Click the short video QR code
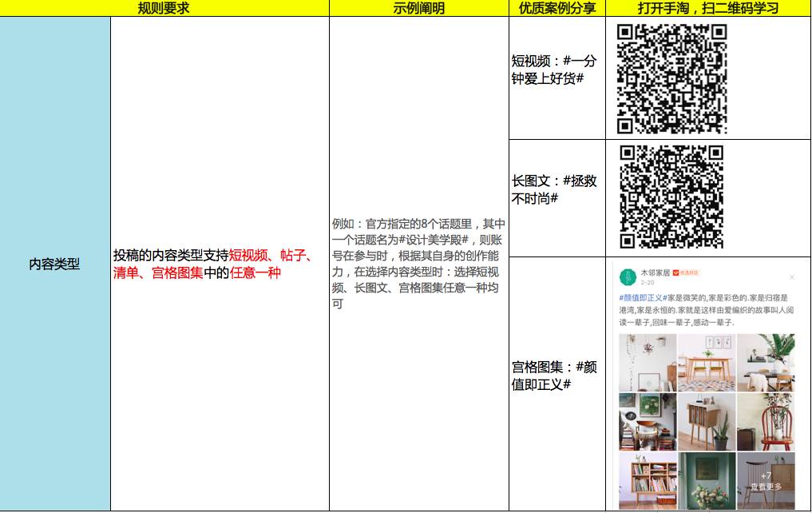The width and height of the screenshot is (812, 513). point(671,78)
